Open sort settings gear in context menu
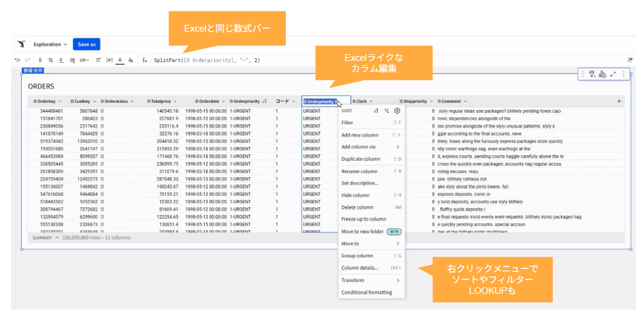This screenshot has width=644, height=317. [396, 111]
